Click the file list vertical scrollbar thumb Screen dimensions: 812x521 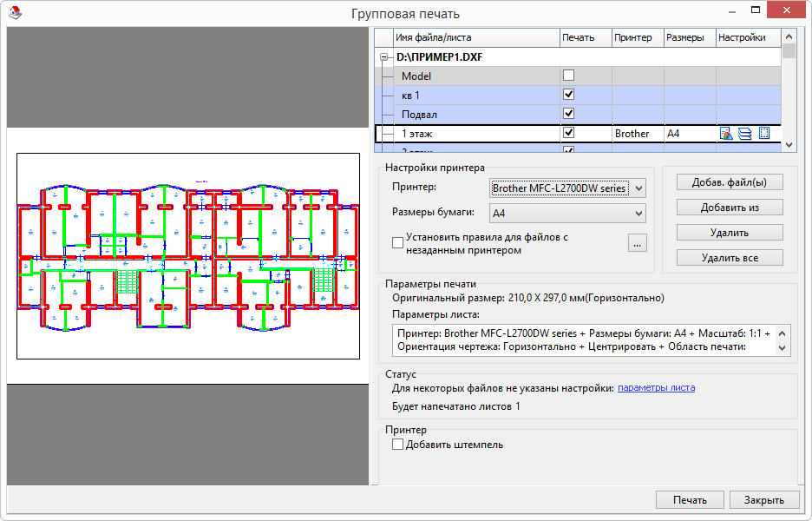tap(789, 51)
